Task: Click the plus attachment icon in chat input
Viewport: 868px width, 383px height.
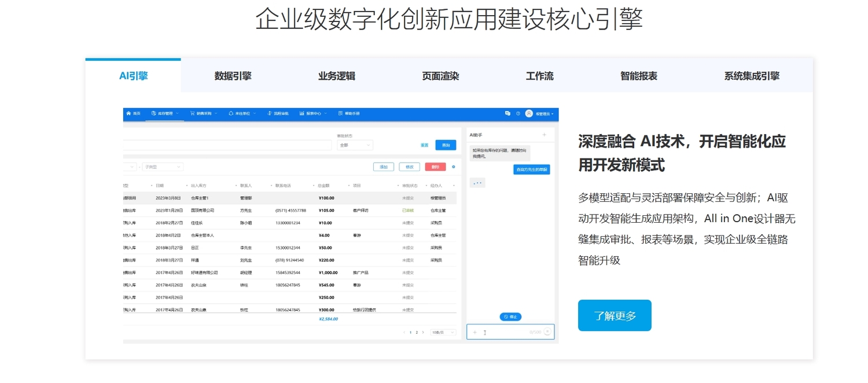Action: point(475,332)
